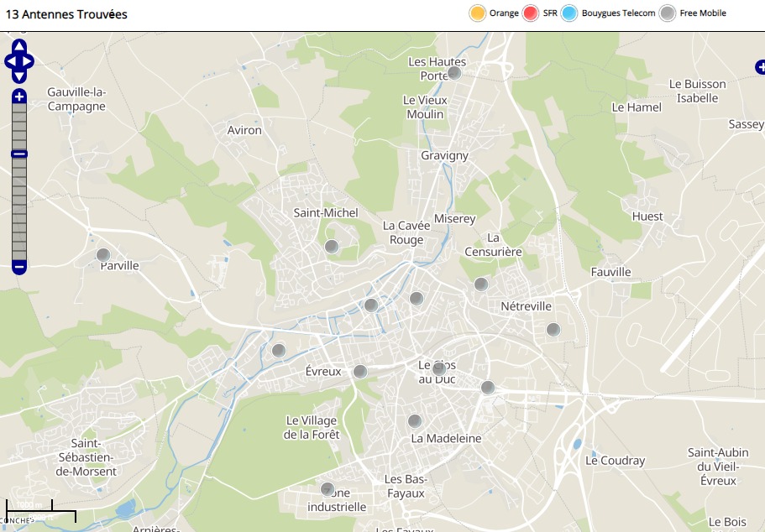Click the Le Coudray place label
Image resolution: width=765 pixels, height=532 pixels.
[616, 461]
